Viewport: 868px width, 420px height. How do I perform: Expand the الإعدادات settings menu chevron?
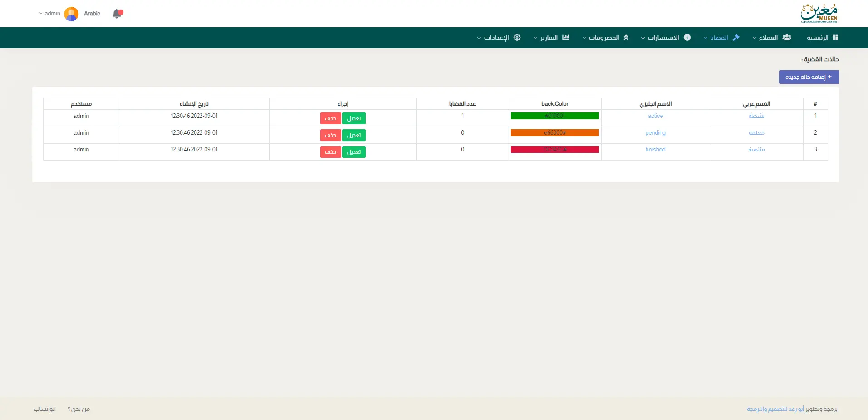tap(479, 38)
